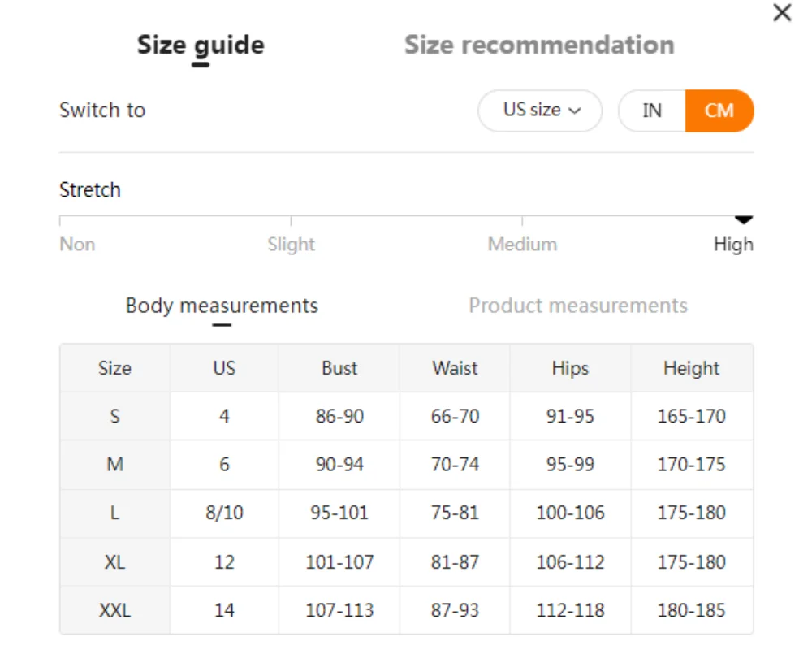Select the M size row label
This screenshot has height=650, width=812.
click(115, 465)
